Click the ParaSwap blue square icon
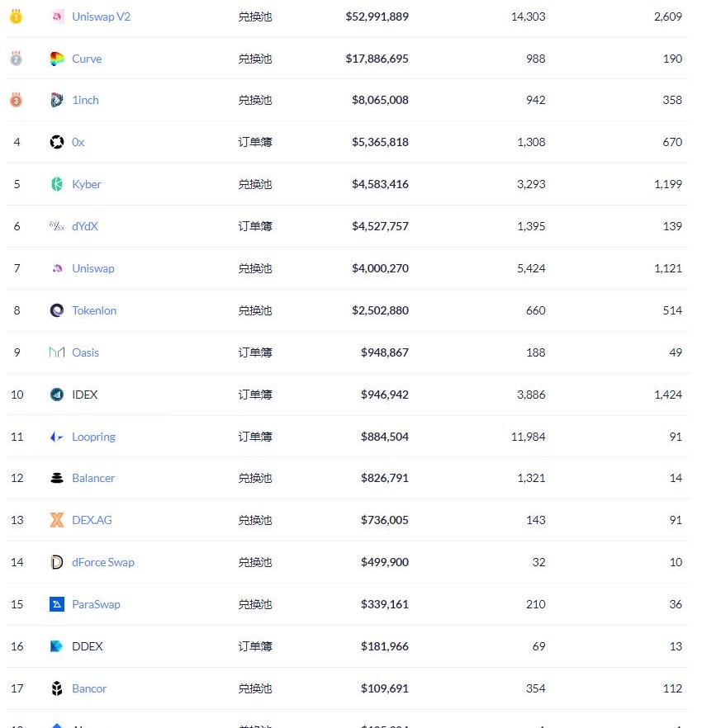This screenshot has width=702, height=728. click(57, 604)
